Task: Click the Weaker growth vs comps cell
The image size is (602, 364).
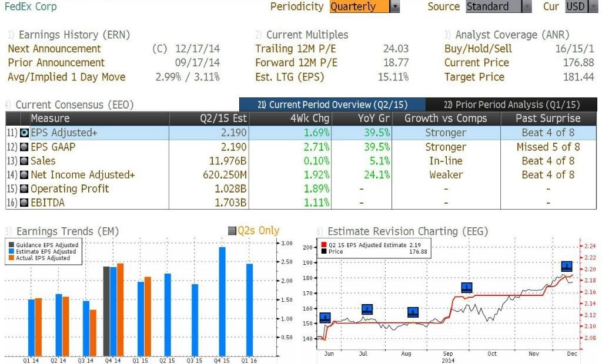Action: tap(446, 175)
